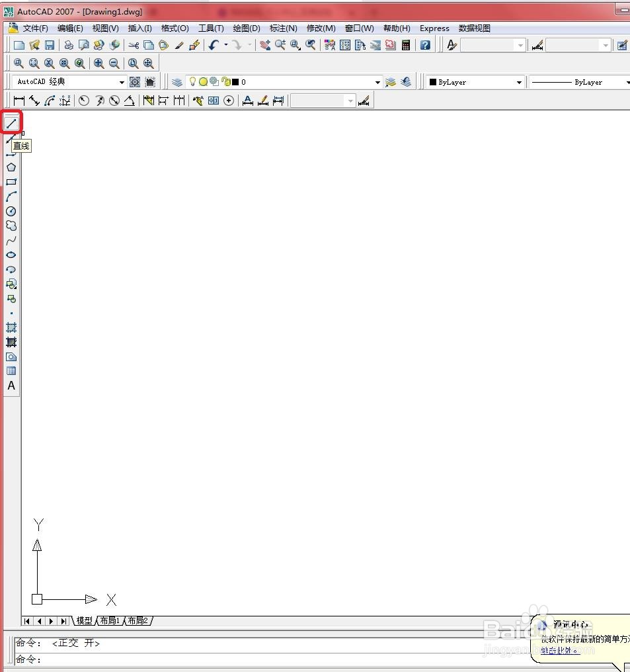Open the Express menu
This screenshot has height=672, width=630.
[434, 28]
